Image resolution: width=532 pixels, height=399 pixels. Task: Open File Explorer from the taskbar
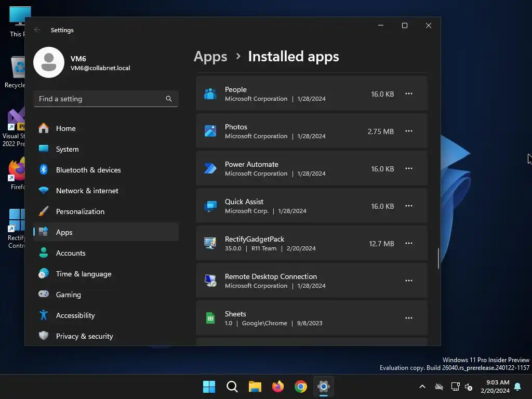255,387
